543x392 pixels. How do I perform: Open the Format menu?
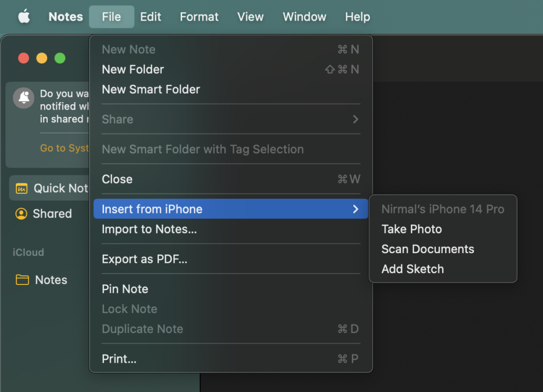pos(199,16)
